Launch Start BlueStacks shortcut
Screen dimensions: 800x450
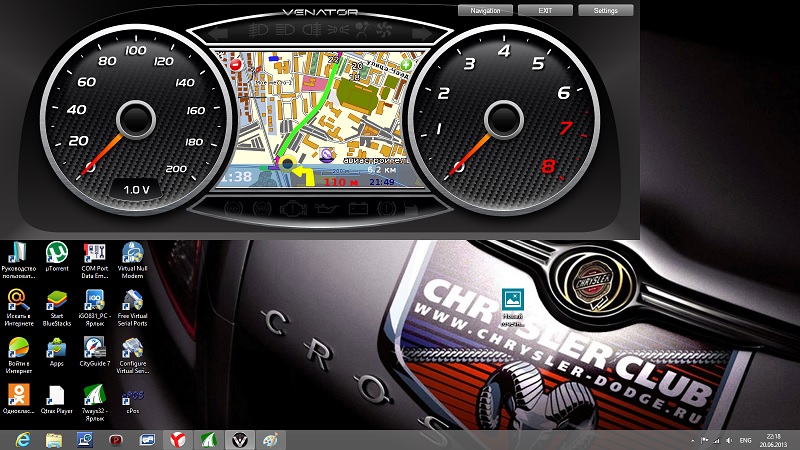coord(57,308)
